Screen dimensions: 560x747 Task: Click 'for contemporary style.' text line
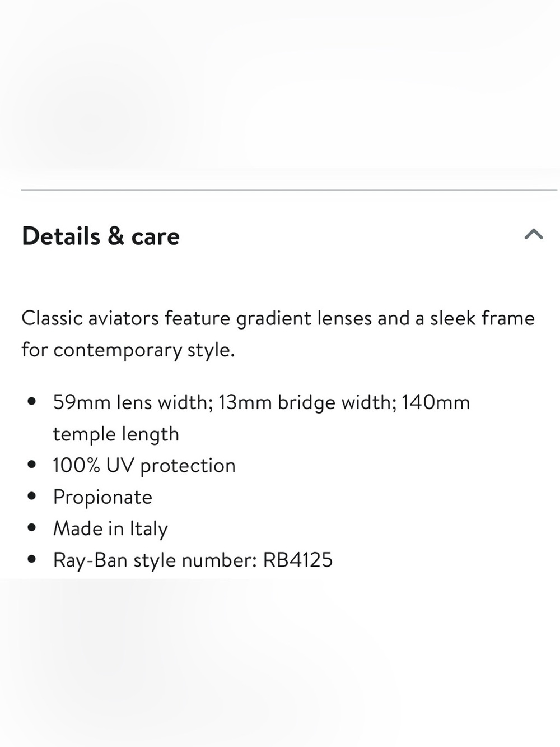[128, 350]
